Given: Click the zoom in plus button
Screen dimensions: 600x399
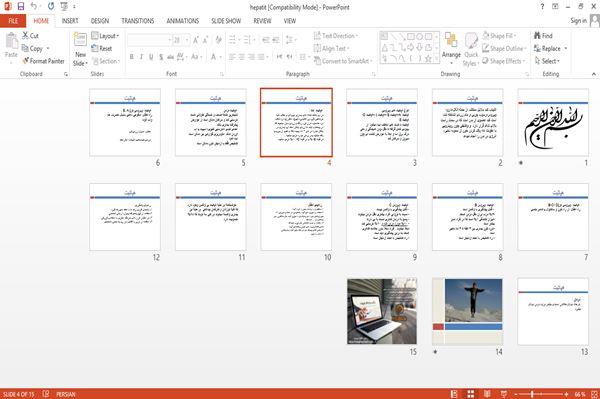Looking at the screenshot, I should tap(566, 394).
